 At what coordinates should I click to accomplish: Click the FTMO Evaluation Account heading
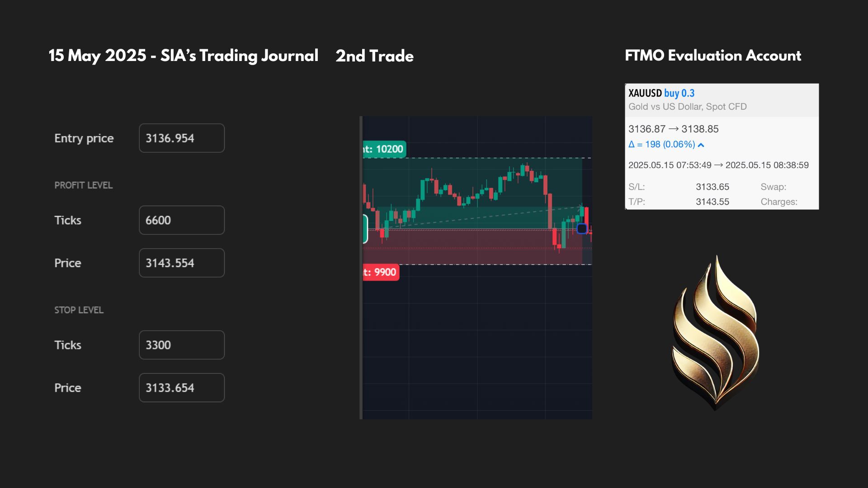pos(713,56)
